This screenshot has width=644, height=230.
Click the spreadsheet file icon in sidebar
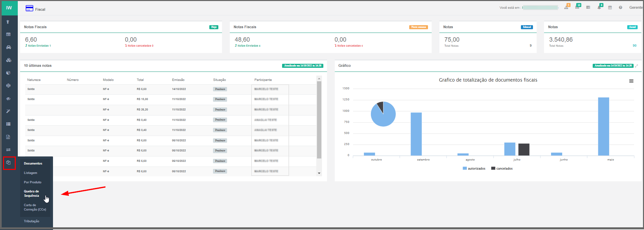[x=8, y=137]
